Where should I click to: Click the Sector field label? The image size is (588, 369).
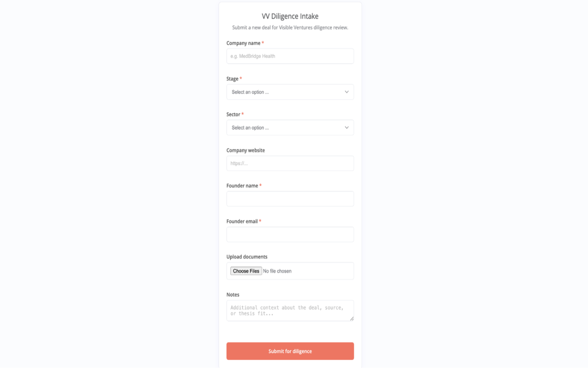coord(233,114)
